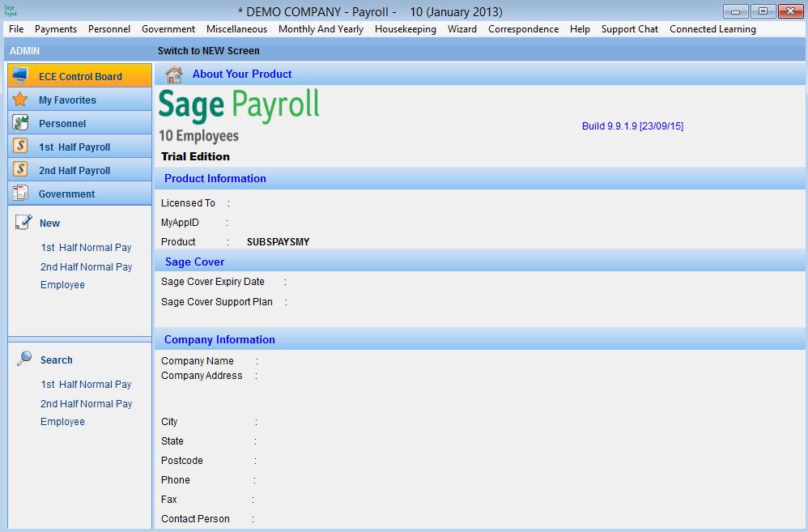Click the Licensed To label

[x=188, y=203]
